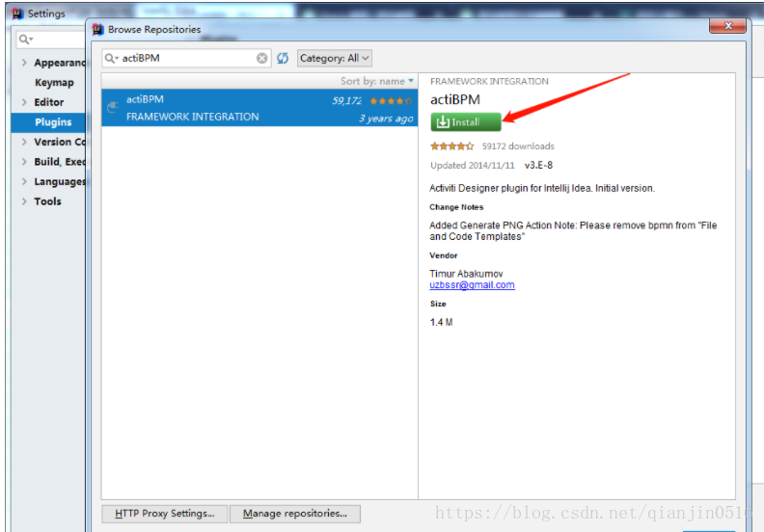Open the Sort by: name dropdown
Screen dimensions: 764x532
click(x=376, y=81)
